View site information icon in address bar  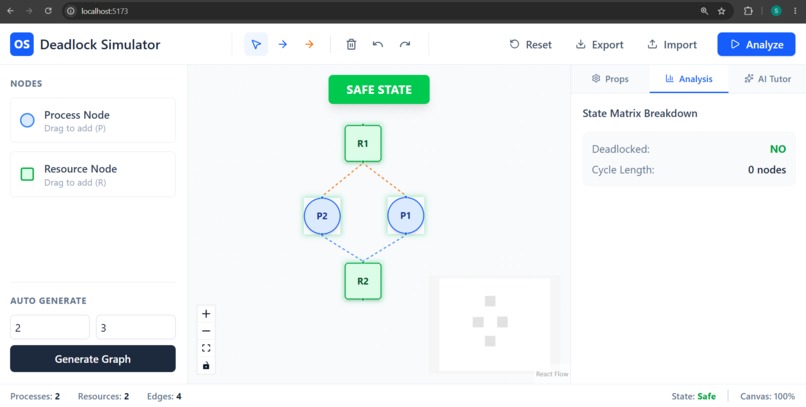coord(71,11)
